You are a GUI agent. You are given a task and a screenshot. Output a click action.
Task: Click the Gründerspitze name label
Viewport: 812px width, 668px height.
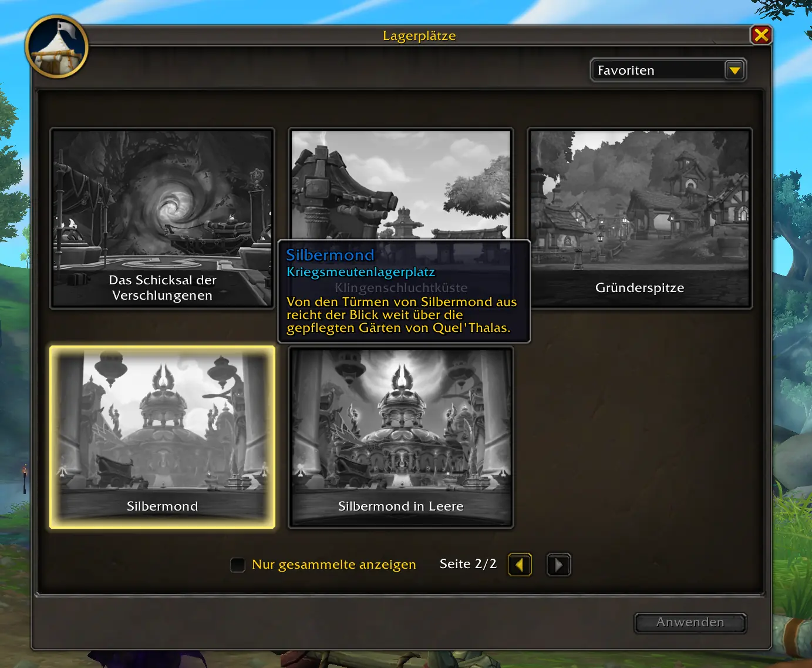pyautogui.click(x=640, y=288)
